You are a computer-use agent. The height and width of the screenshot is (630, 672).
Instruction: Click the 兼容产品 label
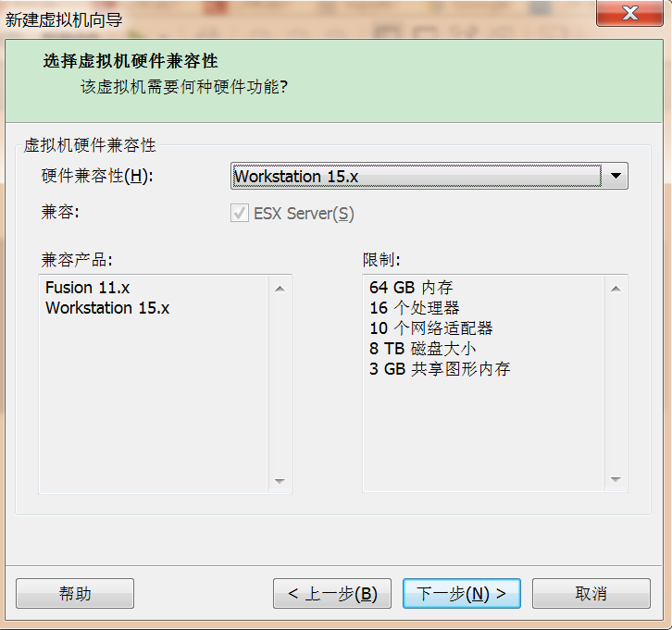click(x=77, y=260)
